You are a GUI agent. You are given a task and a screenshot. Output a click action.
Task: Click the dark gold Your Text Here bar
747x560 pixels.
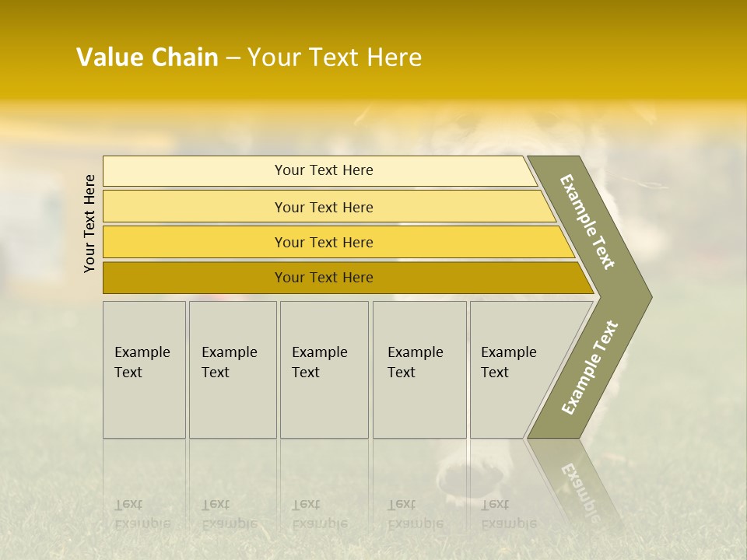[x=348, y=278]
